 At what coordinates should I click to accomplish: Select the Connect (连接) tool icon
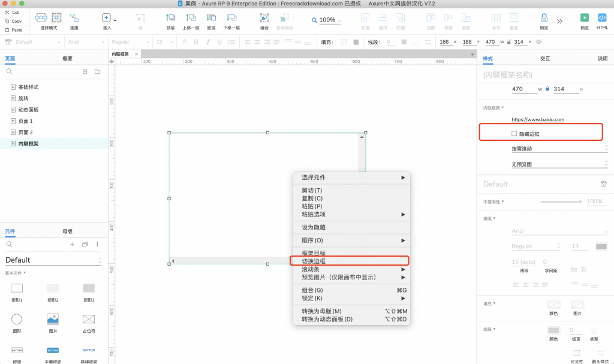[74, 18]
